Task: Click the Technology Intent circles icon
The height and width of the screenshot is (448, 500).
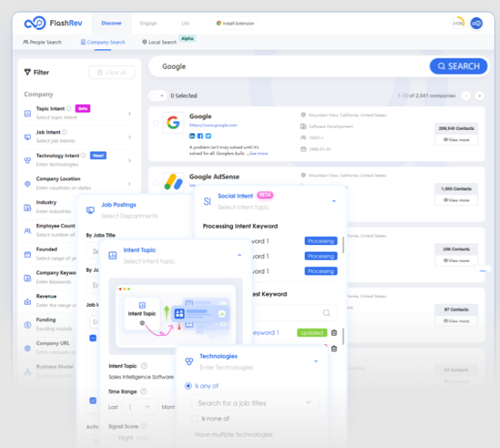Action: point(28,161)
